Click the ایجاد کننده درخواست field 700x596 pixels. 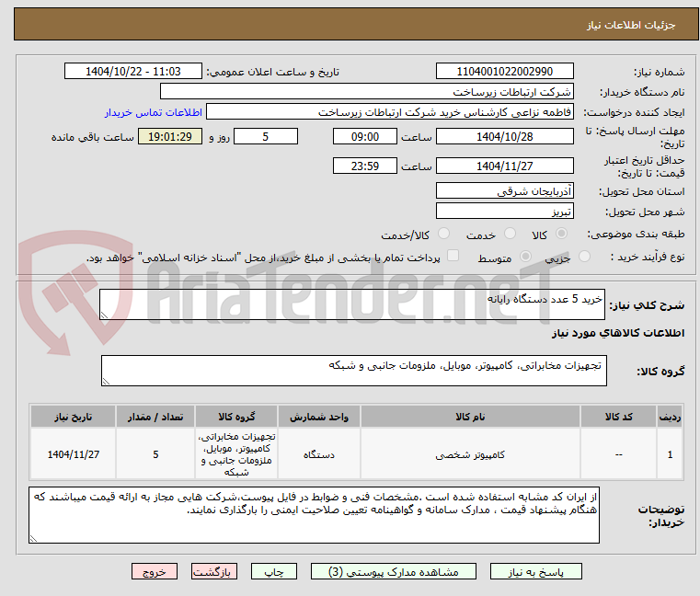click(390, 112)
